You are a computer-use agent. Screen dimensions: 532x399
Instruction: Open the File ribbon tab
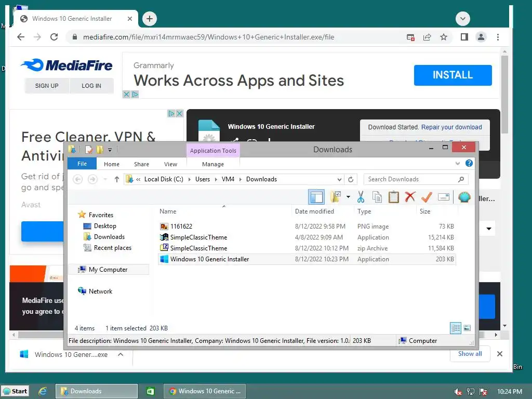(82, 164)
